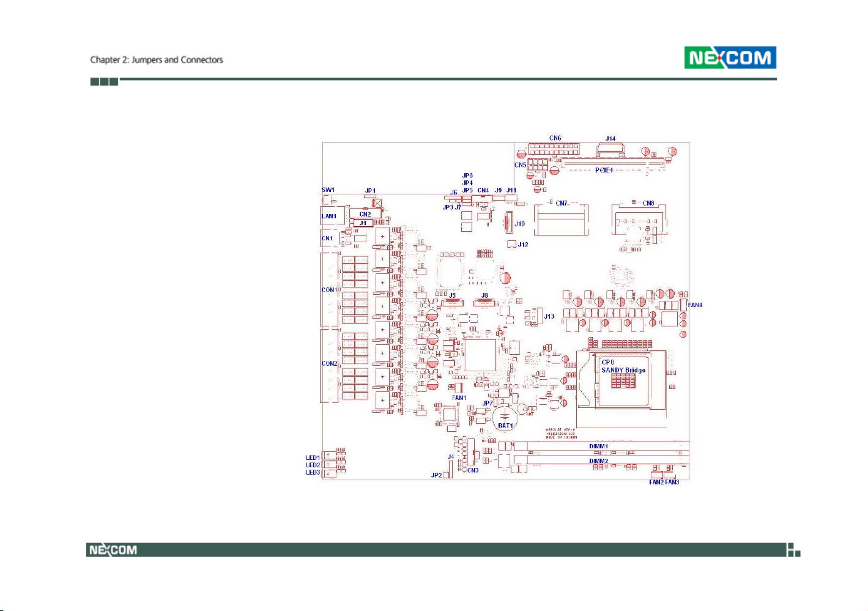Select the CN1 connector label
The width and height of the screenshot is (868, 611).
pyautogui.click(x=327, y=239)
